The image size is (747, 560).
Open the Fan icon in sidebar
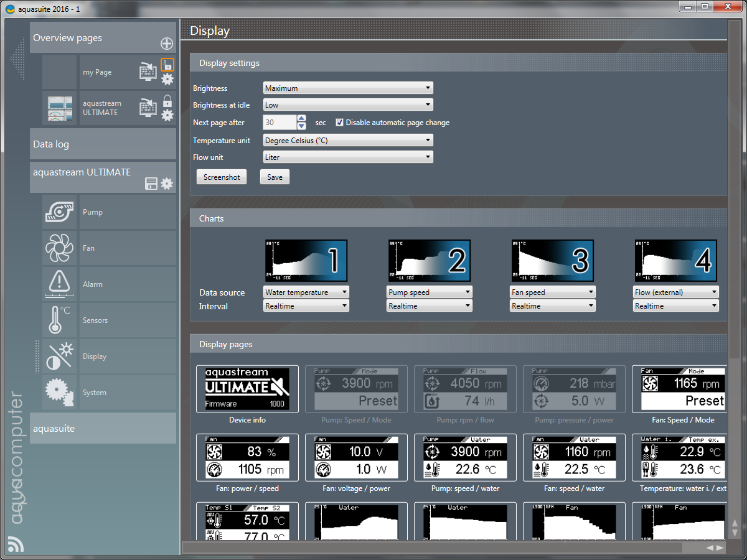tap(60, 248)
